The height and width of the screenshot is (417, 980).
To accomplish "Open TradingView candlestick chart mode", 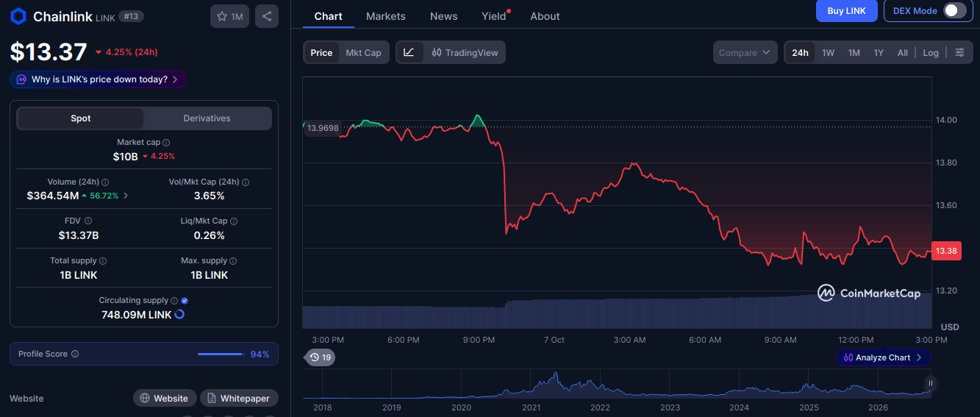I will click(465, 52).
